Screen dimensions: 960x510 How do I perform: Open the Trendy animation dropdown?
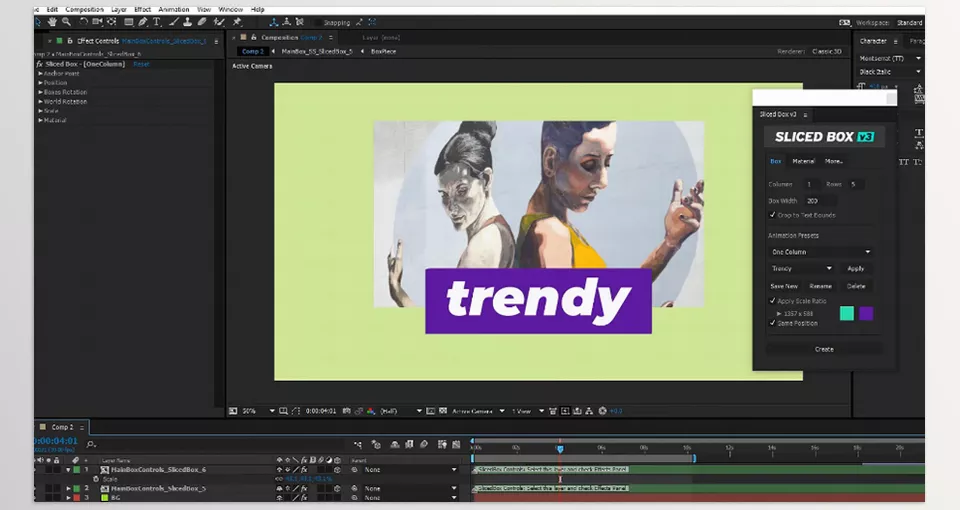(x=801, y=268)
